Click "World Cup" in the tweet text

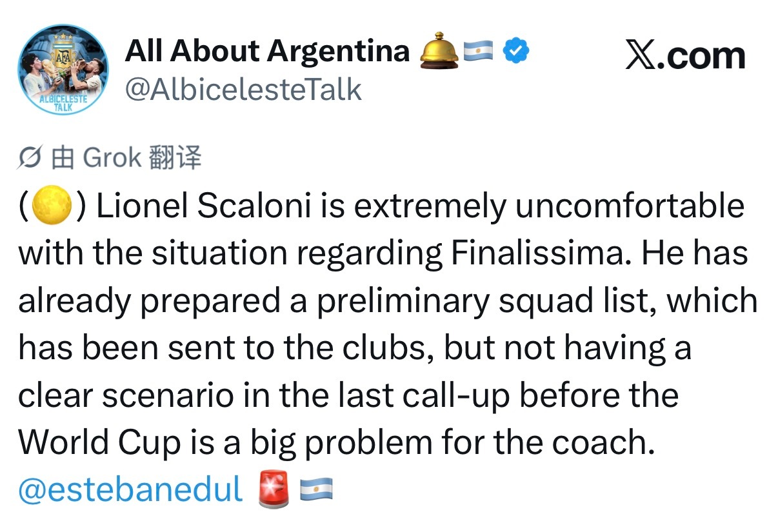tap(99, 442)
